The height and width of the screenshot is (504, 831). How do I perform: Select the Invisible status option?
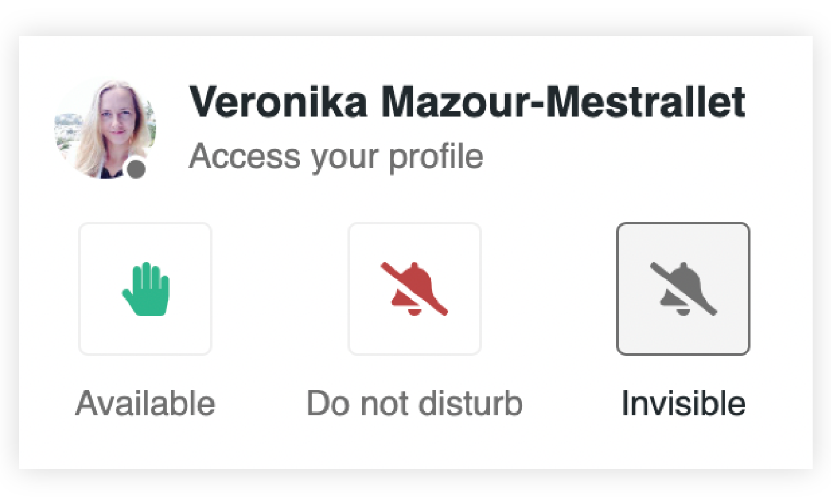(x=683, y=289)
